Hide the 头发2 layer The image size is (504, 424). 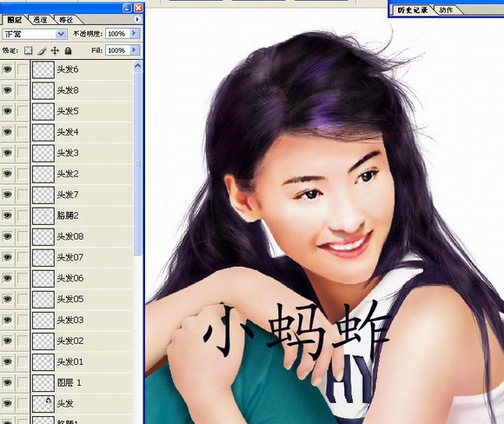[8, 174]
